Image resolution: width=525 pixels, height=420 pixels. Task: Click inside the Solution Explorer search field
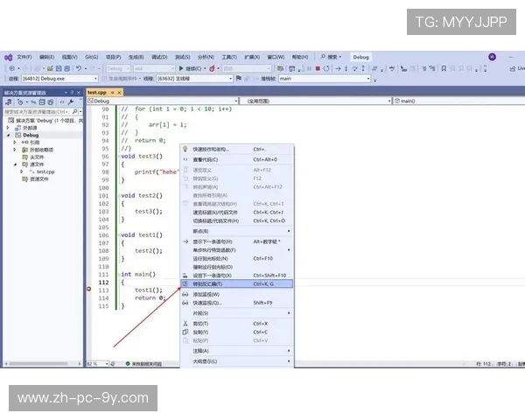point(37,111)
